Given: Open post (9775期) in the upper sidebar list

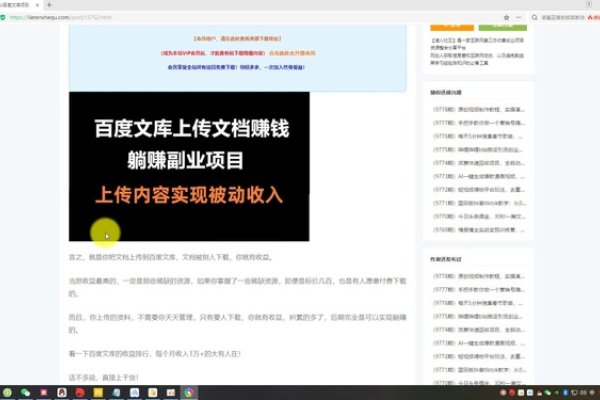Looking at the screenshot, I should point(478,150).
